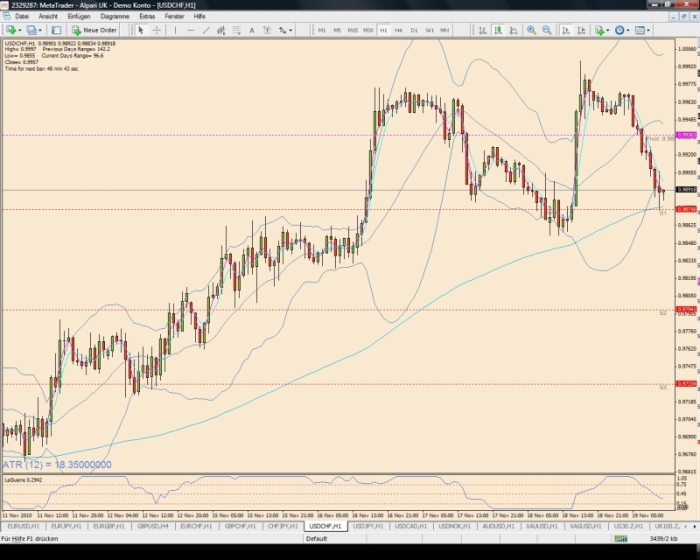The image size is (700, 560).
Task: Switch to candlestick chart view
Action: coord(498,30)
